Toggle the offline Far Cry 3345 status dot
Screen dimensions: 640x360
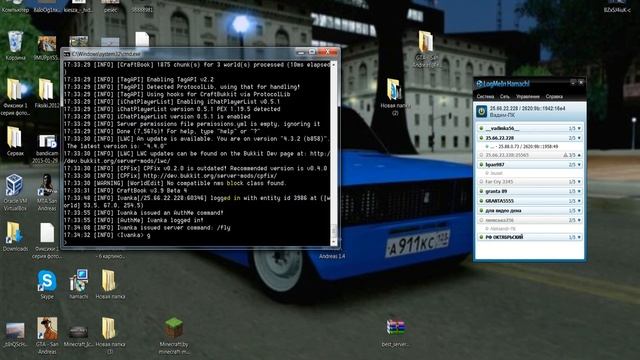[481, 182]
